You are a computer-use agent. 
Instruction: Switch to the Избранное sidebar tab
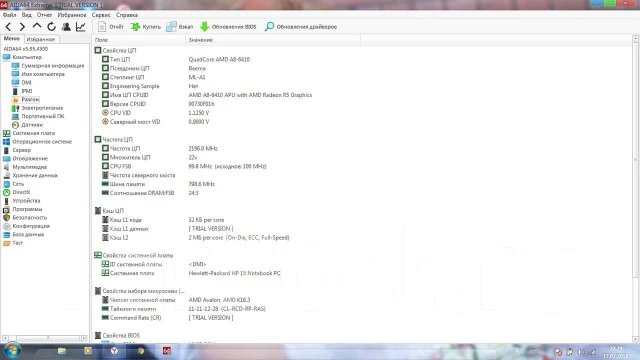40,40
